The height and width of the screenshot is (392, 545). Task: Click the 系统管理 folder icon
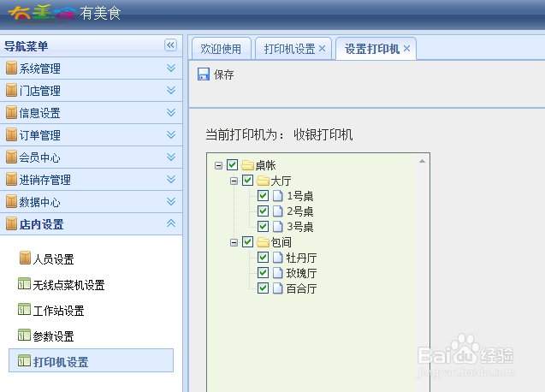point(11,68)
